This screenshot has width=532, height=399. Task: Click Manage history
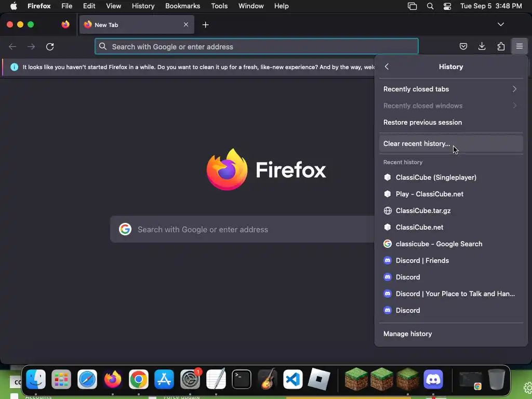point(450,334)
